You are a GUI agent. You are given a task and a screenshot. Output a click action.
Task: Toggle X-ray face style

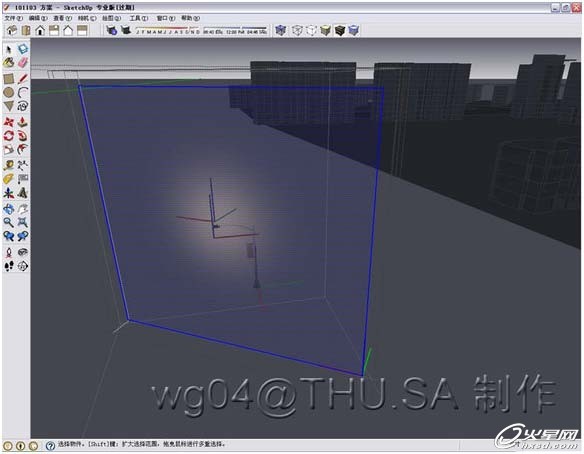280,30
